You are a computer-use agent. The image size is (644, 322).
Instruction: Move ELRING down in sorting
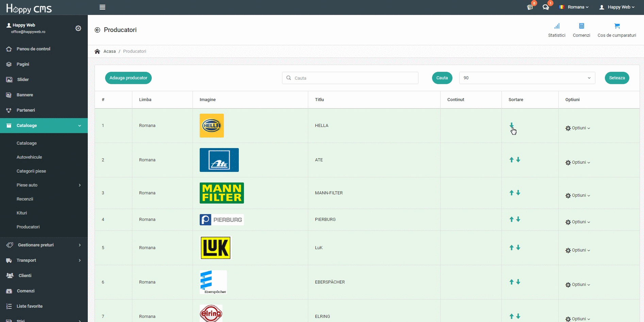(518, 316)
